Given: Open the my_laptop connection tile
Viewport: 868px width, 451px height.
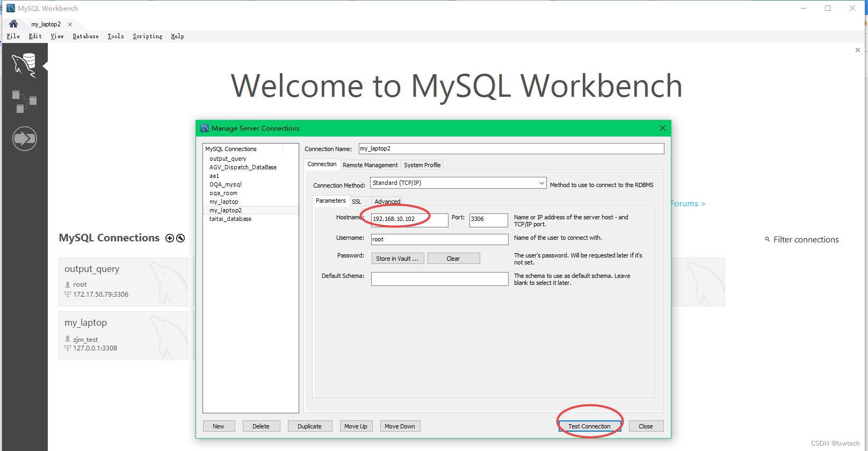Looking at the screenshot, I should point(123,335).
